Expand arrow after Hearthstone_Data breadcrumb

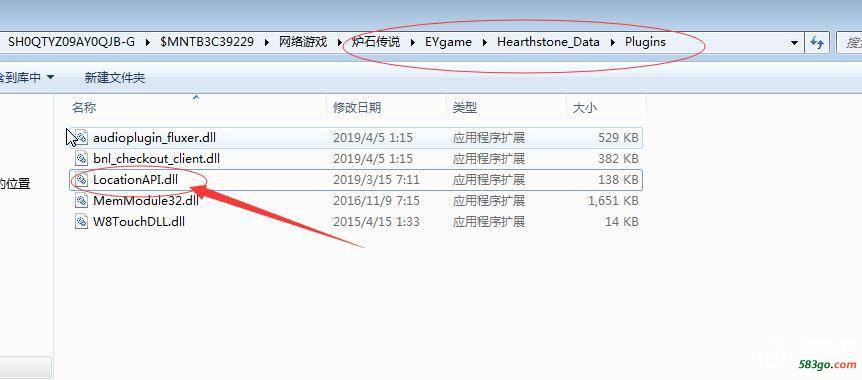tap(612, 42)
